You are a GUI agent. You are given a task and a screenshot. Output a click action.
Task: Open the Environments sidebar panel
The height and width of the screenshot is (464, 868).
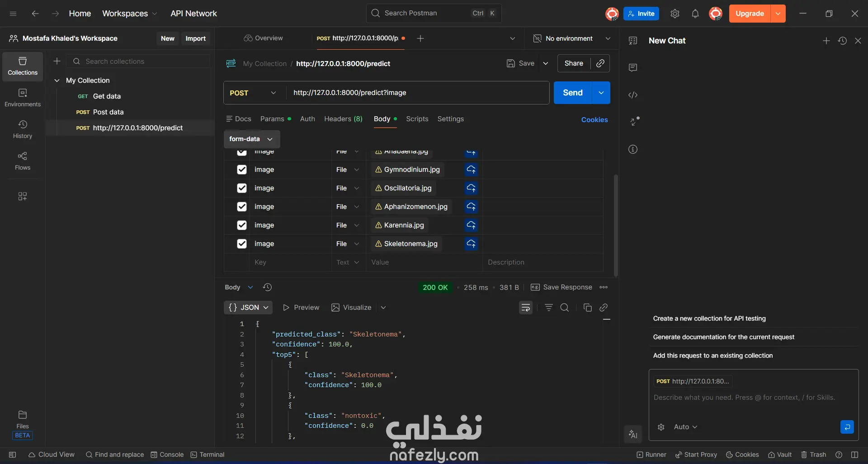[x=23, y=98]
